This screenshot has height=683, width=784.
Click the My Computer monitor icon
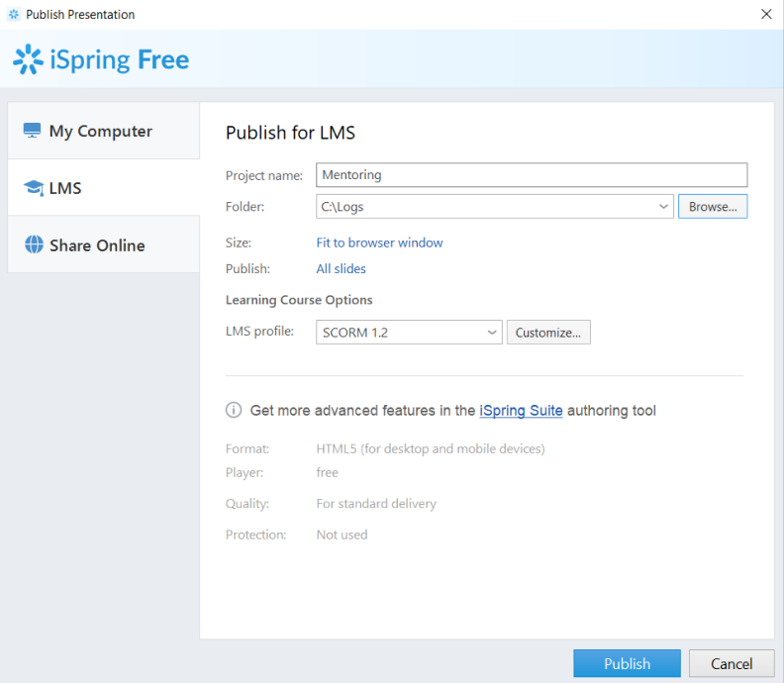[32, 131]
